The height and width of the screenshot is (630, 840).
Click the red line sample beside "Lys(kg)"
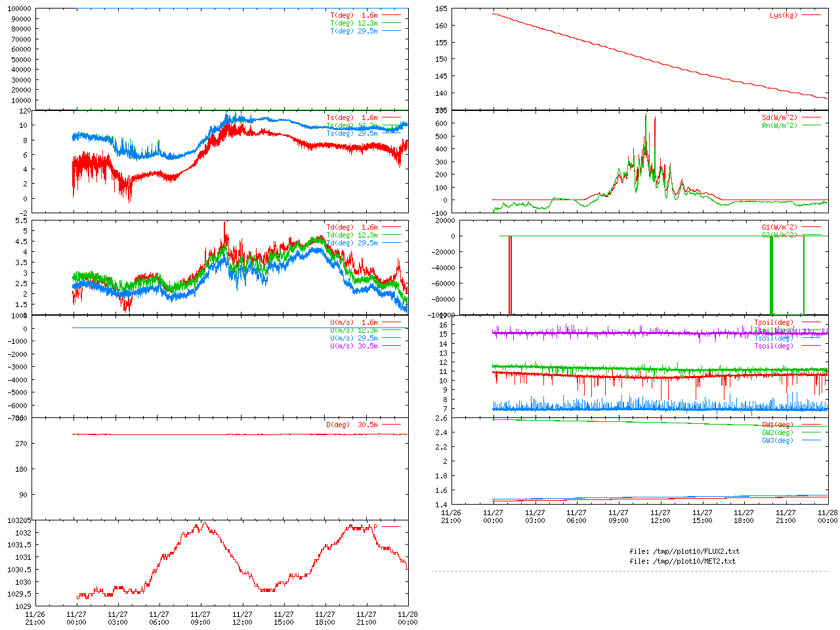(812, 14)
